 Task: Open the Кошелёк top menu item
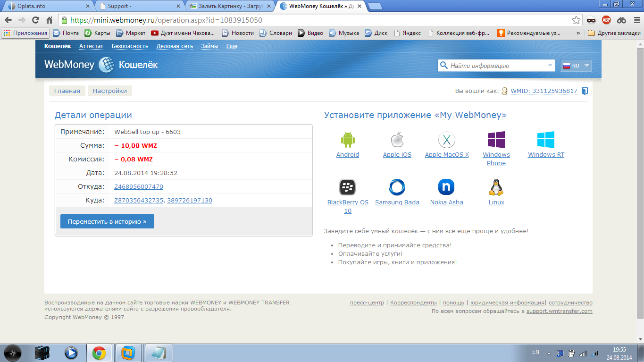[x=58, y=46]
